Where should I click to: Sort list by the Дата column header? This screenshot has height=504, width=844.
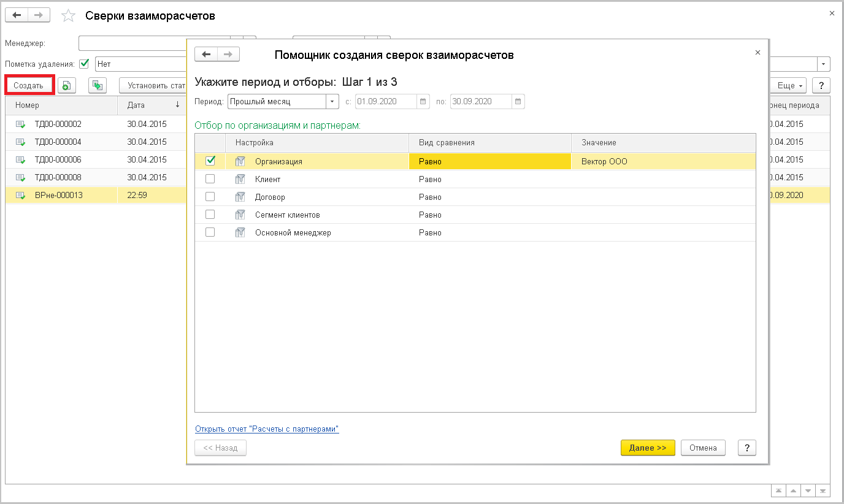coord(150,105)
